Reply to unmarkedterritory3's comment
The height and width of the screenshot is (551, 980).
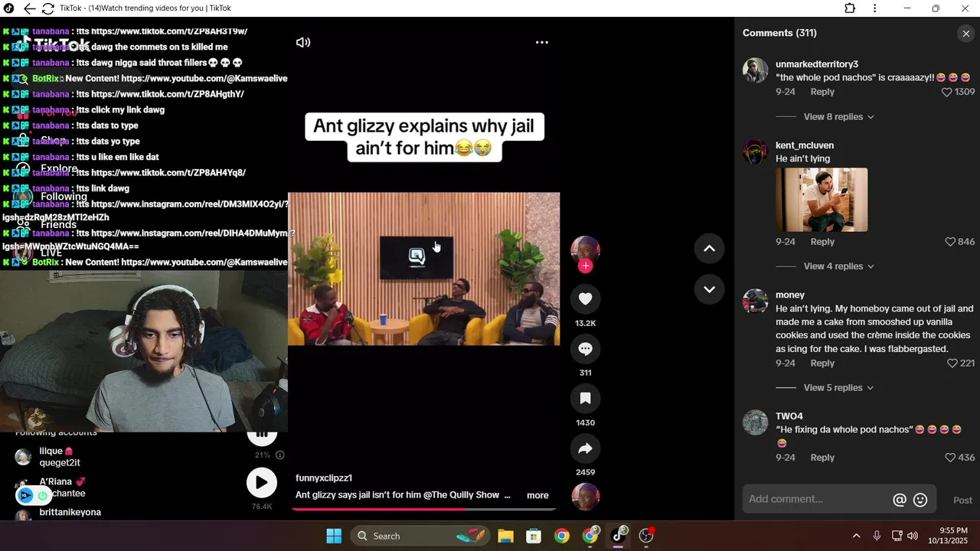coord(822,92)
